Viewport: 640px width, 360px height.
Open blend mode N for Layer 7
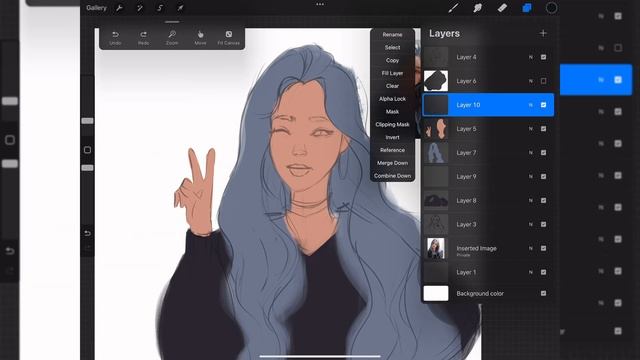pos(531,153)
